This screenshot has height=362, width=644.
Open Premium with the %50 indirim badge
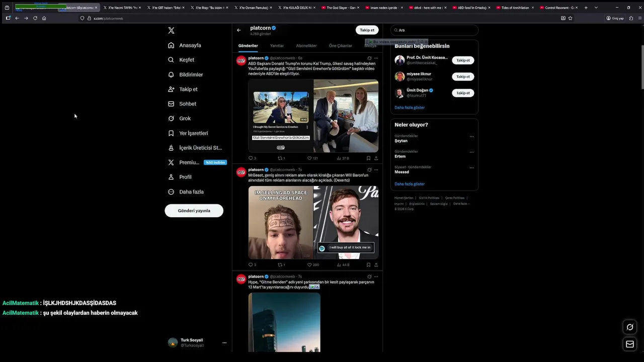pyautogui.click(x=197, y=162)
